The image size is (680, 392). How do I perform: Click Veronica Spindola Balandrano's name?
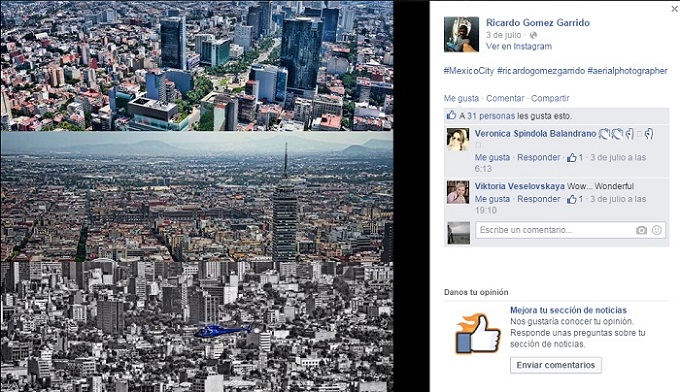pos(536,134)
